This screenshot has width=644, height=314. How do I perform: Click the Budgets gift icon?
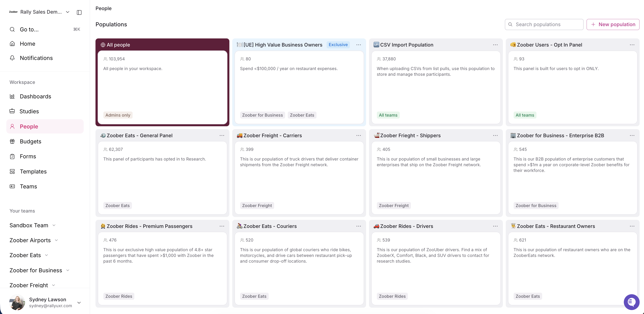coord(12,141)
